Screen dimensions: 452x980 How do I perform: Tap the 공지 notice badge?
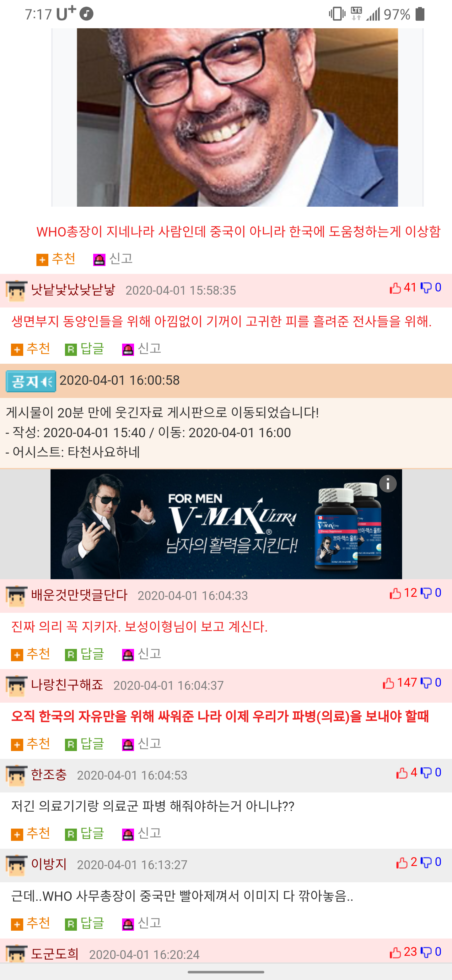(x=31, y=381)
